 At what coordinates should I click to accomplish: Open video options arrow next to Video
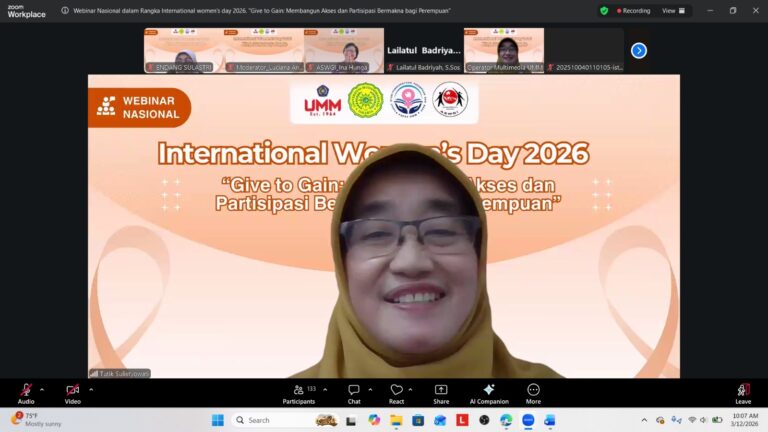[91, 390]
